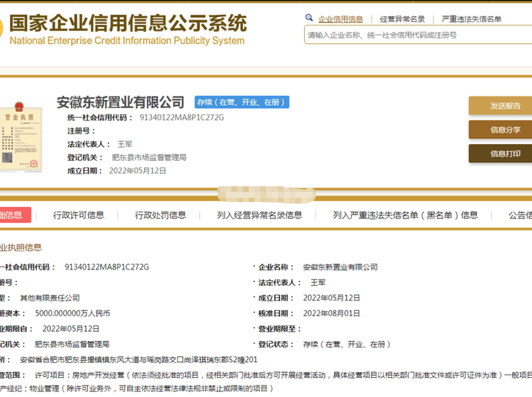Select the 严重违法失信名单 search tab

click(471, 19)
